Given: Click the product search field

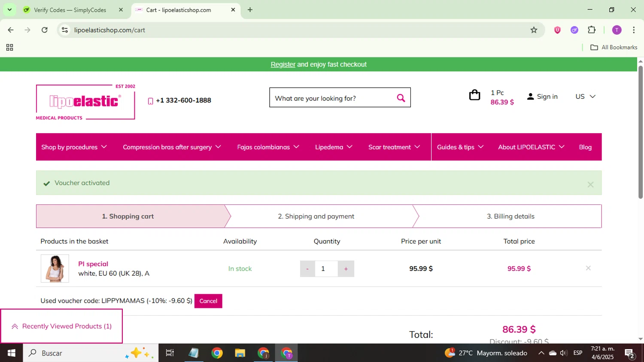Looking at the screenshot, I should 333,98.
